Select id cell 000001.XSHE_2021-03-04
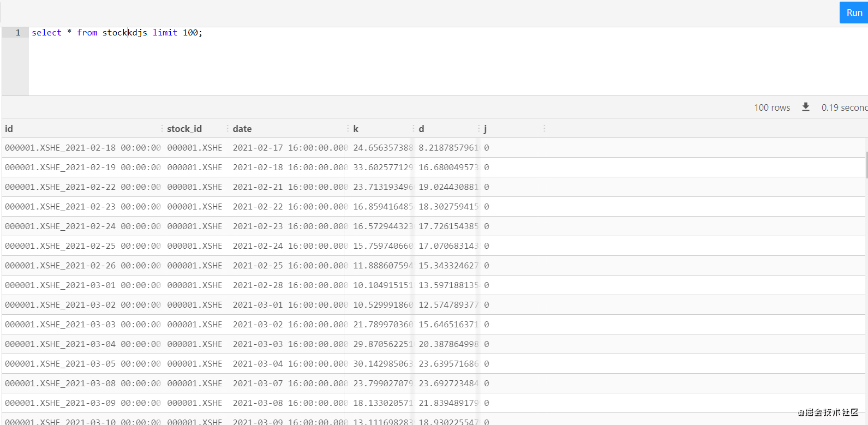Image resolution: width=868 pixels, height=425 pixels. coord(83,344)
